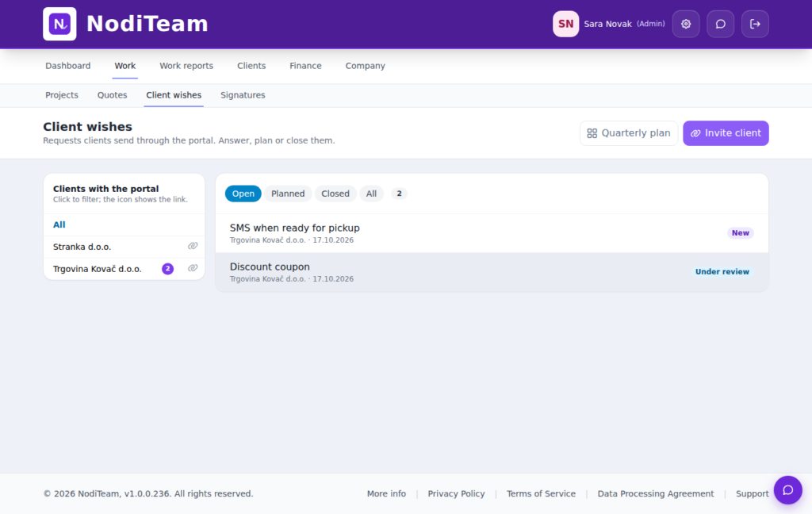Open the Company tab
Image resolution: width=812 pixels, height=514 pixels.
365,66
